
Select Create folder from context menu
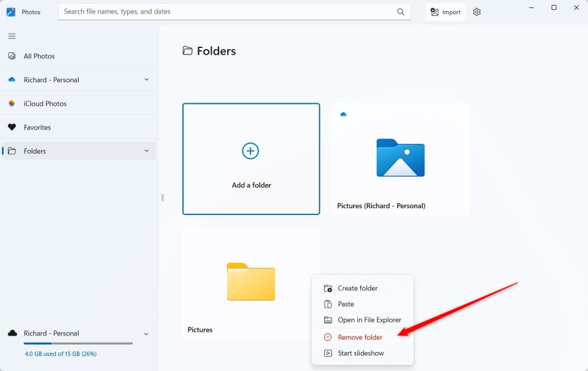(x=362, y=288)
